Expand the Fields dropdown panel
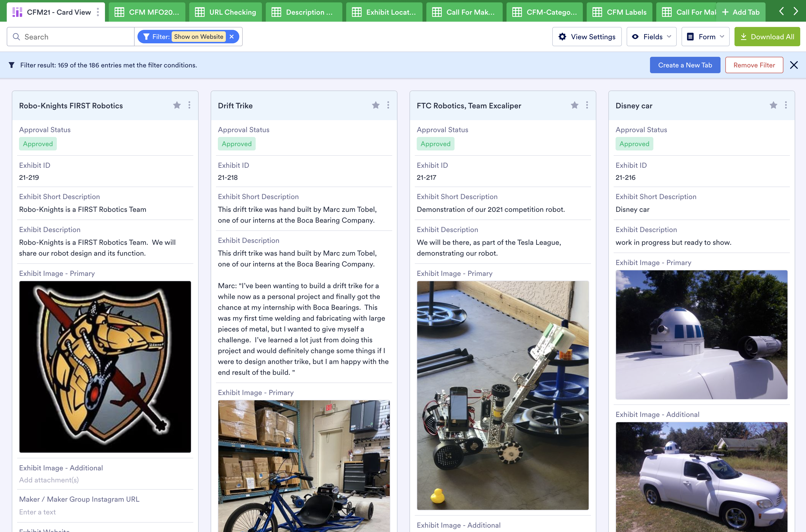 pos(651,37)
